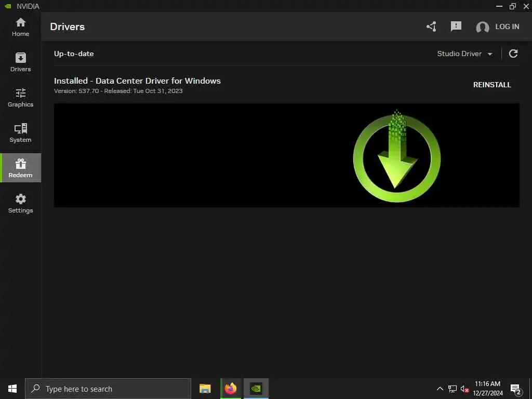Open the taskbar clock and date
Viewport: 532px width, 399px height.
[x=487, y=389]
